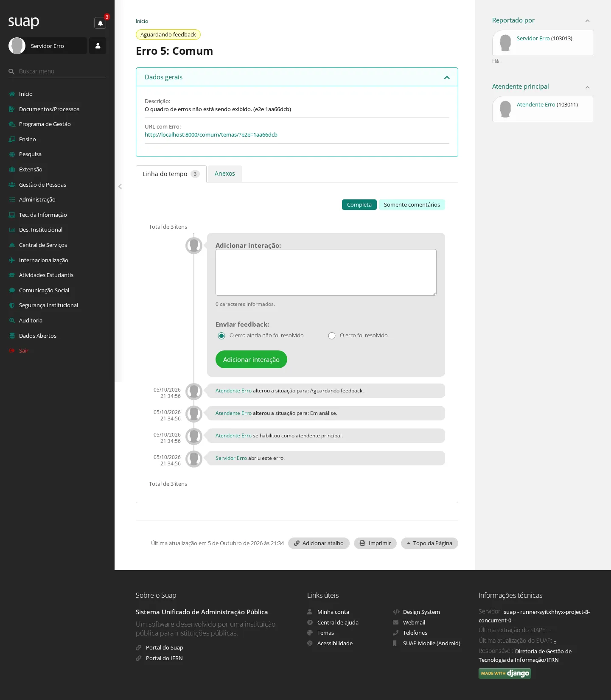Switch to the Anexos tab
The image size is (611, 700).
[225, 174]
